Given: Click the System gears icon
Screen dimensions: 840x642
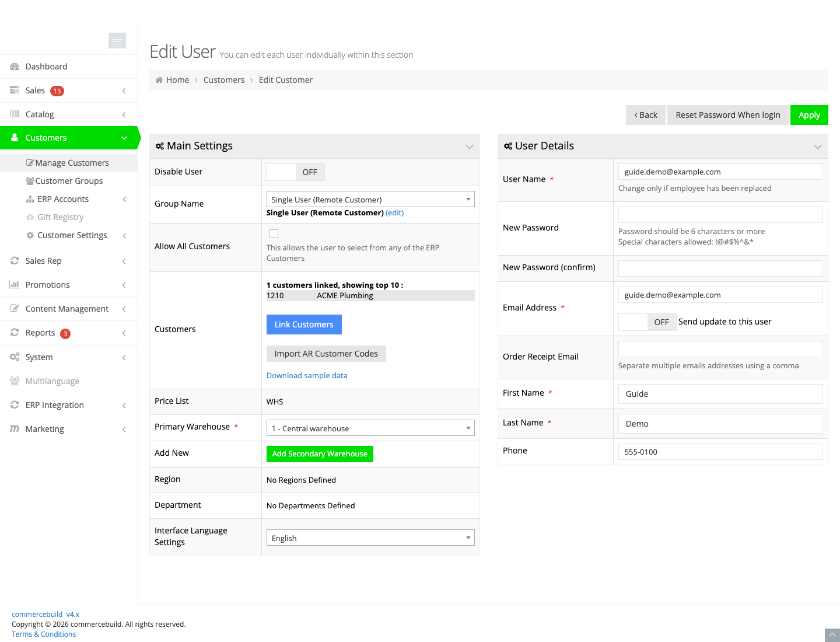Looking at the screenshot, I should pos(15,357).
